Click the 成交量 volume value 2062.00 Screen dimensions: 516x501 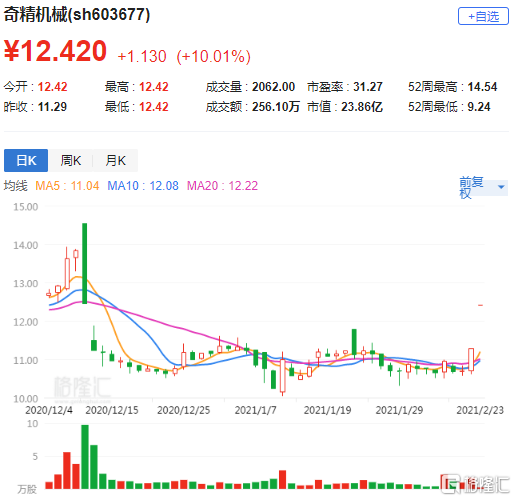click(274, 87)
